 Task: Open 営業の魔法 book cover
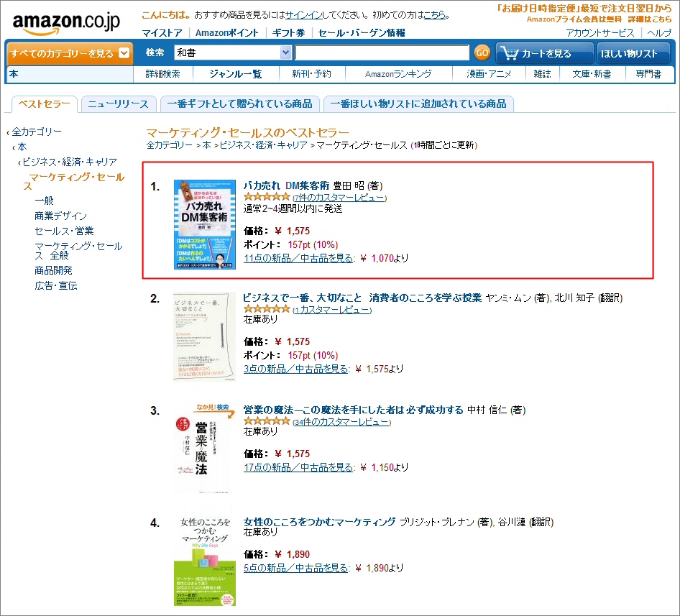click(204, 449)
